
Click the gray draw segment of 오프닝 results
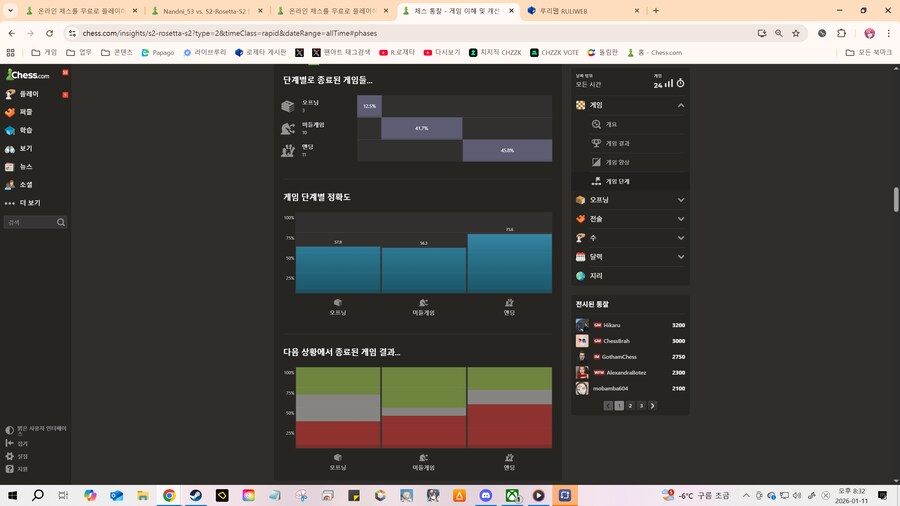click(338, 408)
